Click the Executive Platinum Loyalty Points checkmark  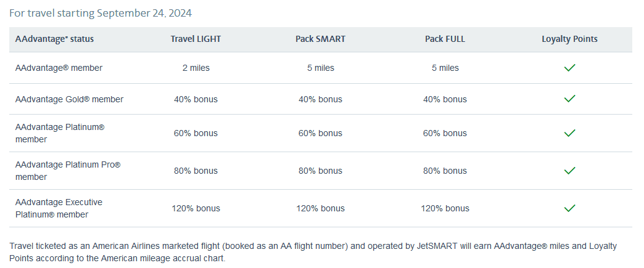569,208
